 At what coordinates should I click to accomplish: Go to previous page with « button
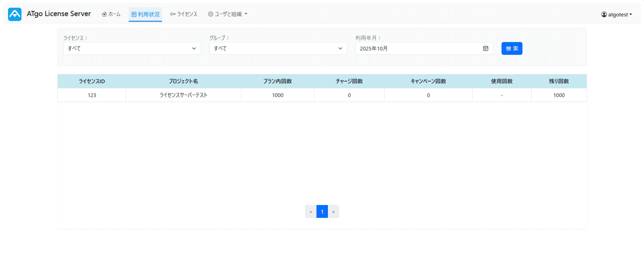click(311, 211)
